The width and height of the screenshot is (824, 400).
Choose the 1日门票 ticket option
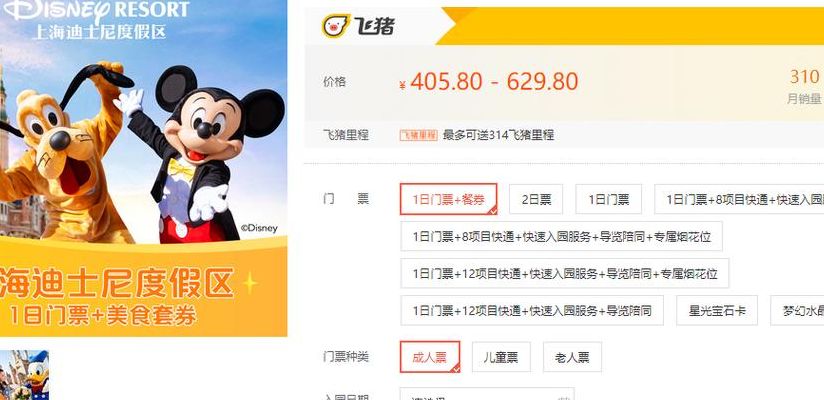point(609,199)
